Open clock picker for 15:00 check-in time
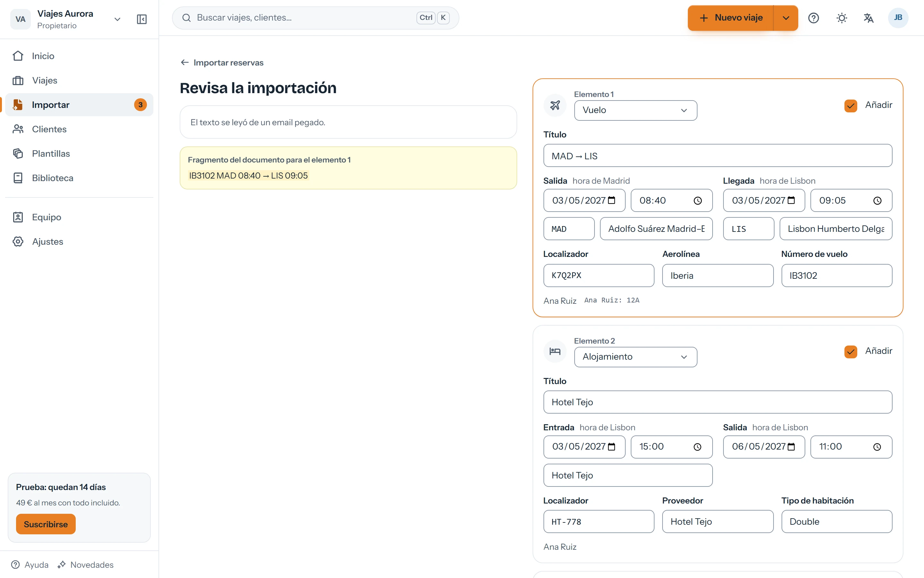Screen dimensions: 924x578 click(x=697, y=447)
